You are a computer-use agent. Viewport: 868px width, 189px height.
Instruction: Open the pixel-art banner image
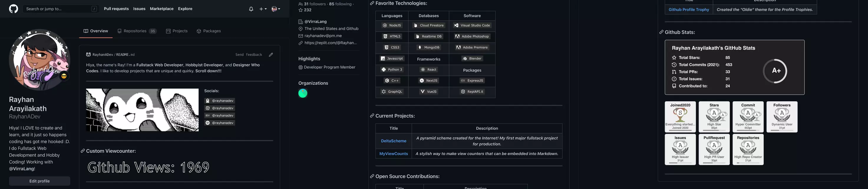coord(142,110)
